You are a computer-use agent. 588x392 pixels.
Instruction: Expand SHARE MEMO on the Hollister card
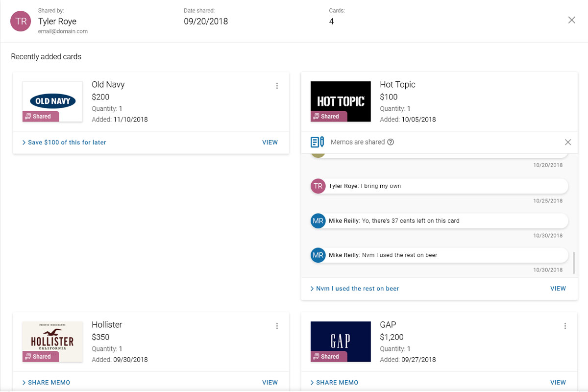[x=46, y=383]
